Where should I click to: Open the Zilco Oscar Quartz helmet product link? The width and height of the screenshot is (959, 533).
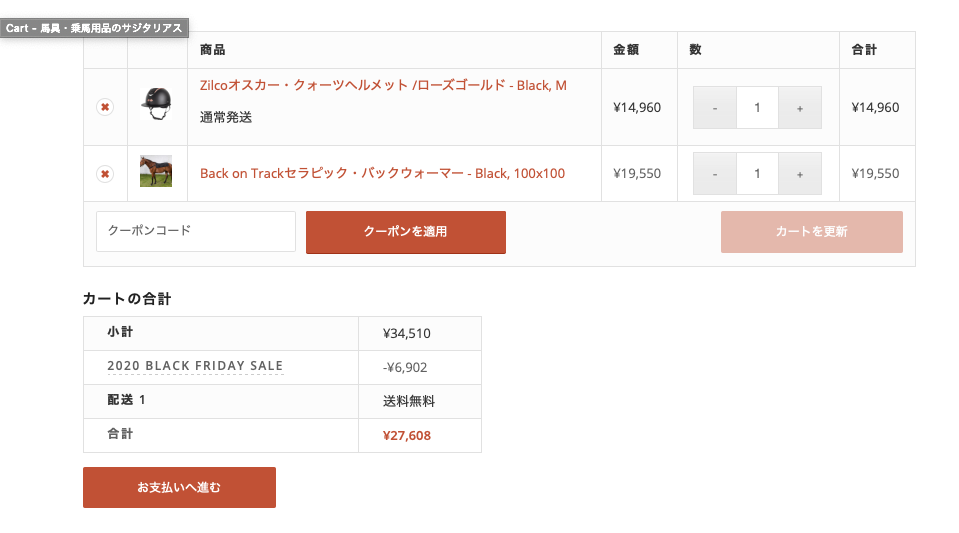383,86
